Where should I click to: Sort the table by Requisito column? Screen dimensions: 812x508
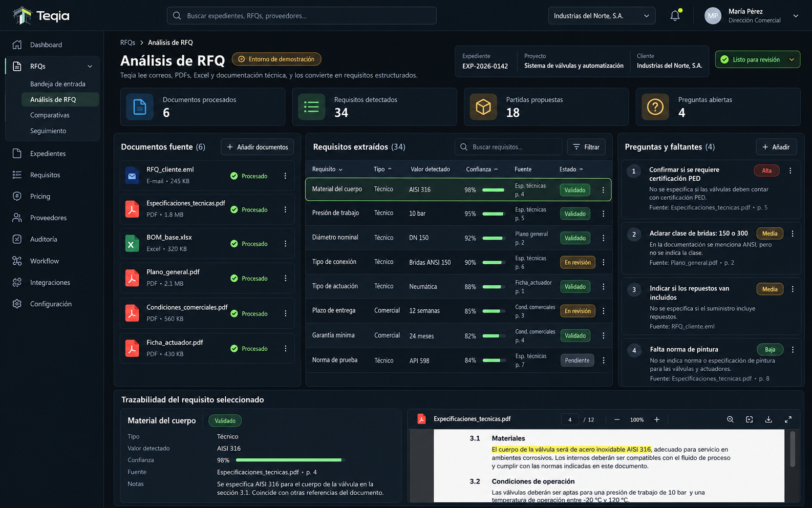click(327, 169)
